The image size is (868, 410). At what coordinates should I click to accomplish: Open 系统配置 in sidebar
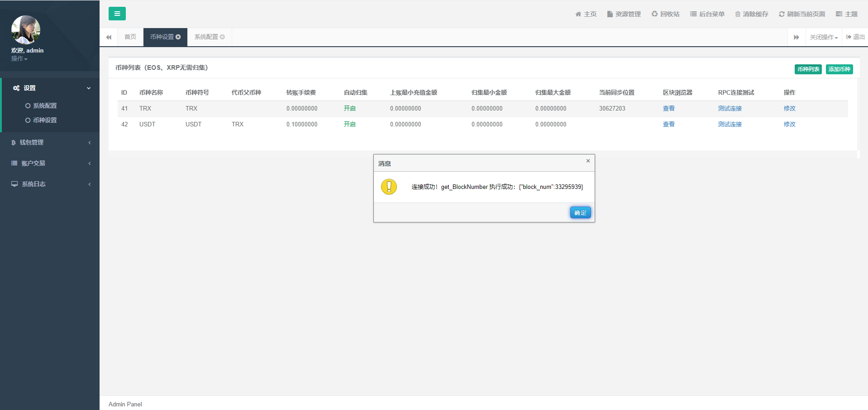click(x=45, y=106)
